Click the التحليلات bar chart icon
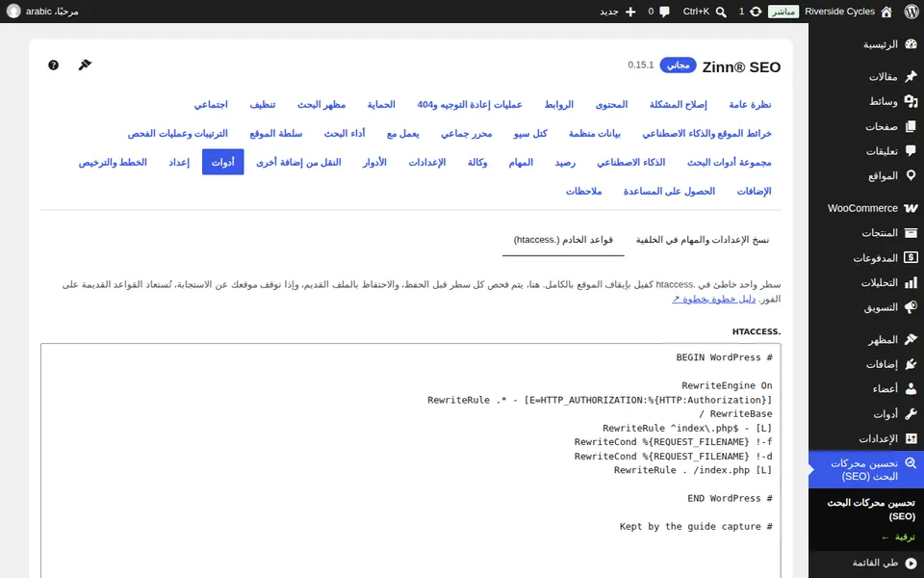The image size is (924, 578). coord(911,282)
